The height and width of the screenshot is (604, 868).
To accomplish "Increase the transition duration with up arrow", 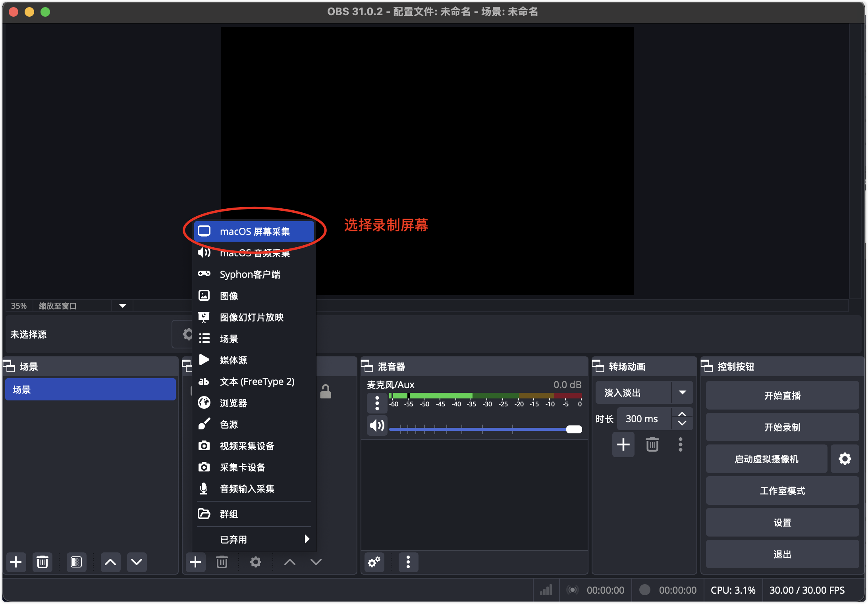I will coord(682,414).
